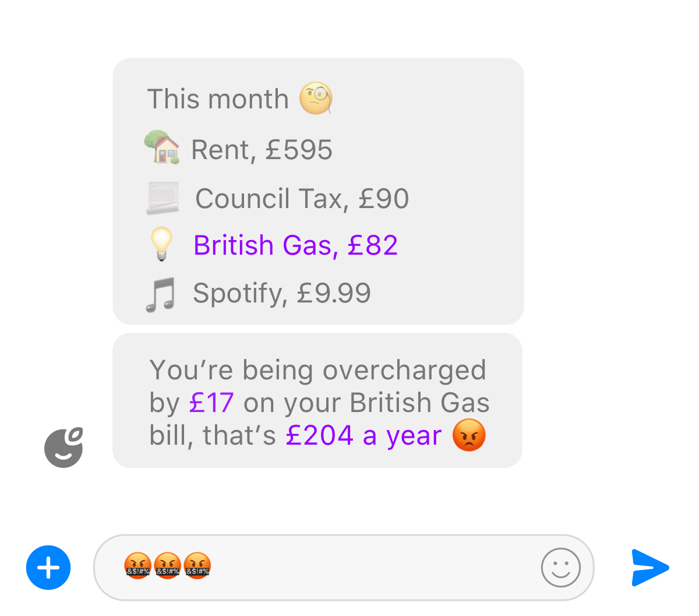
Task: Click the light bulb emoji by British Gas
Action: (161, 244)
